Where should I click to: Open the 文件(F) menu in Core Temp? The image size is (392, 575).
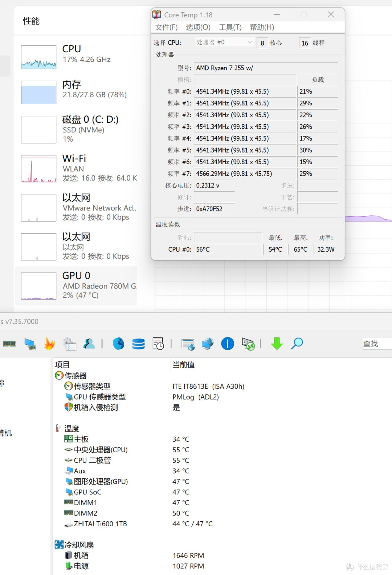[166, 27]
